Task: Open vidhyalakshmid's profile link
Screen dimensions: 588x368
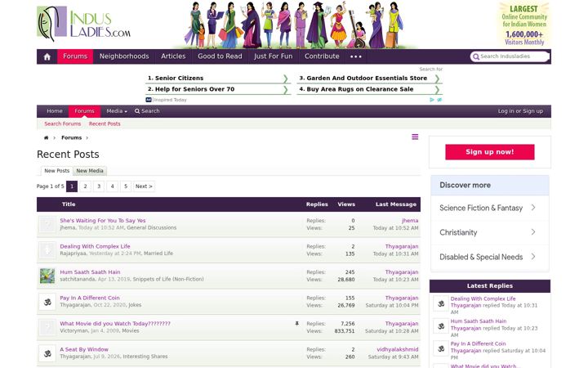Action: (398, 350)
